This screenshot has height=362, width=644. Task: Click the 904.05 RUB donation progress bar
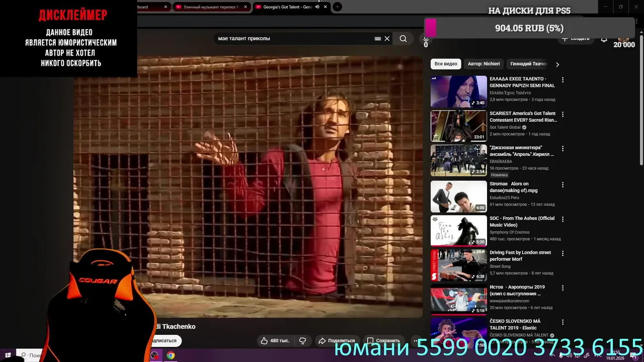pos(529,28)
